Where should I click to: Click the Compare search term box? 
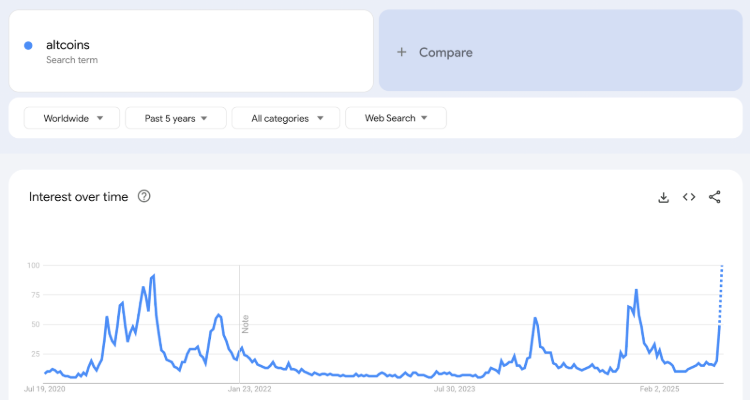[561, 51]
